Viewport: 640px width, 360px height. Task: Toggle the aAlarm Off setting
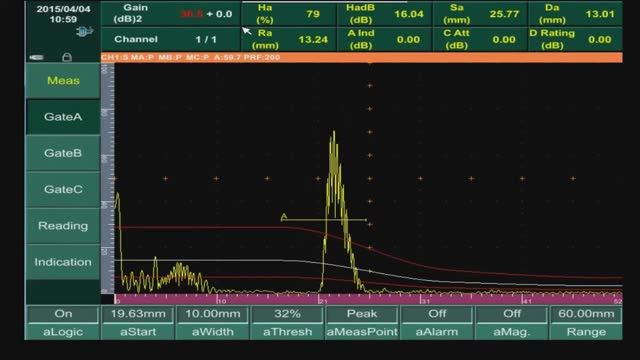[x=437, y=322]
